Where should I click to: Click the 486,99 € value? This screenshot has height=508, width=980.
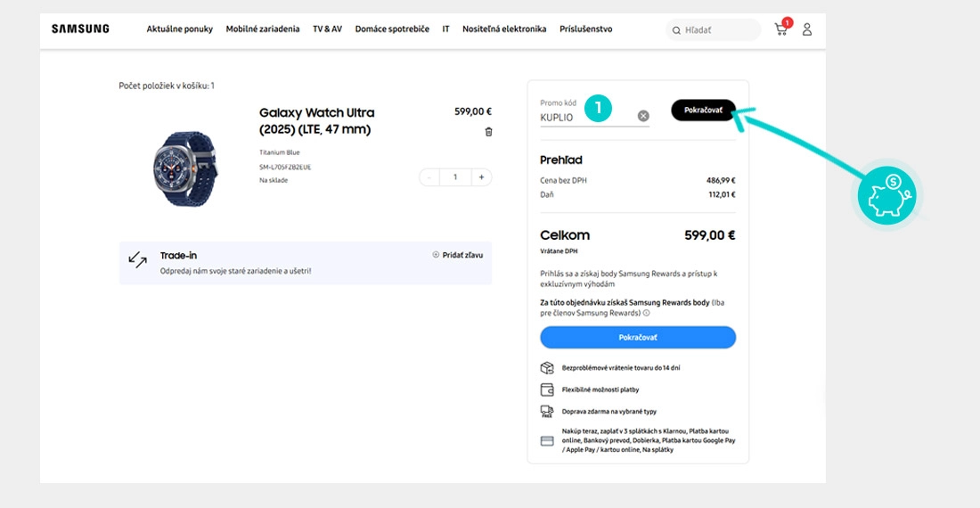pyautogui.click(x=721, y=180)
